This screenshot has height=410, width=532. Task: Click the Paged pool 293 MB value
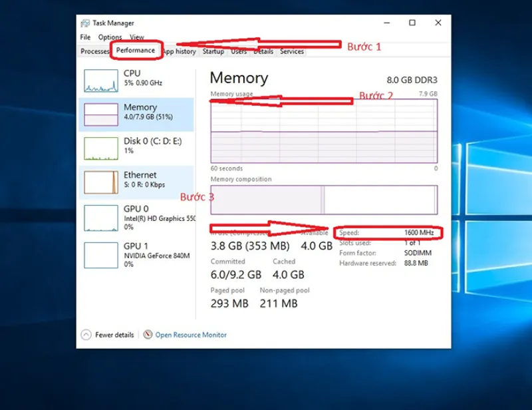[x=229, y=304]
